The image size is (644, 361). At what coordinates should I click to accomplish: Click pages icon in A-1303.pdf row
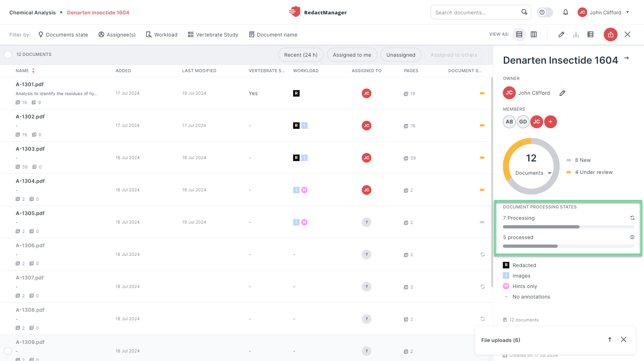pyautogui.click(x=406, y=158)
